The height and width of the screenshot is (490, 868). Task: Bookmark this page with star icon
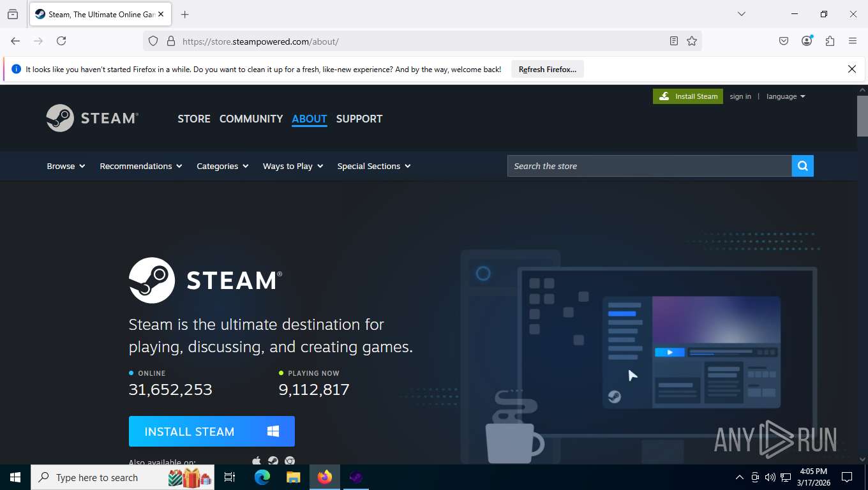692,41
